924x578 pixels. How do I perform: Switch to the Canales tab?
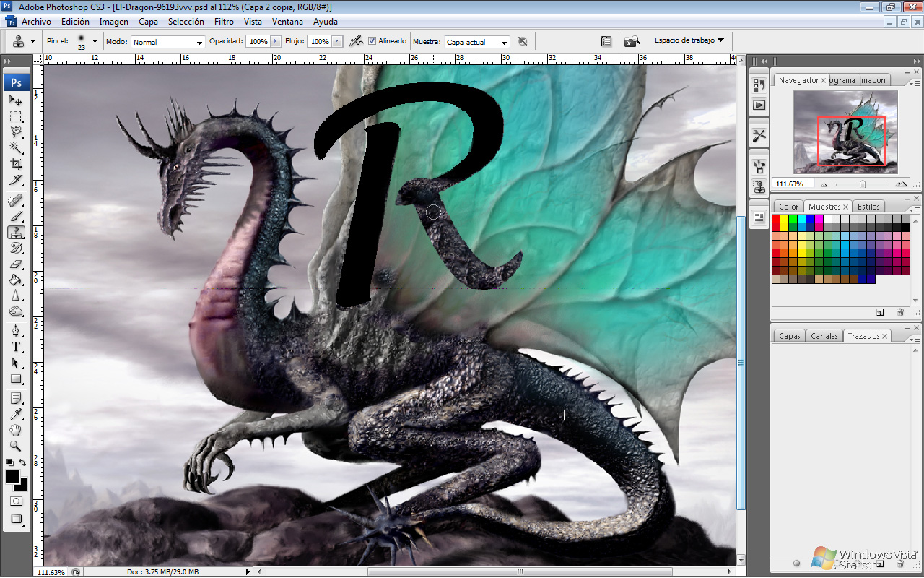(x=823, y=335)
